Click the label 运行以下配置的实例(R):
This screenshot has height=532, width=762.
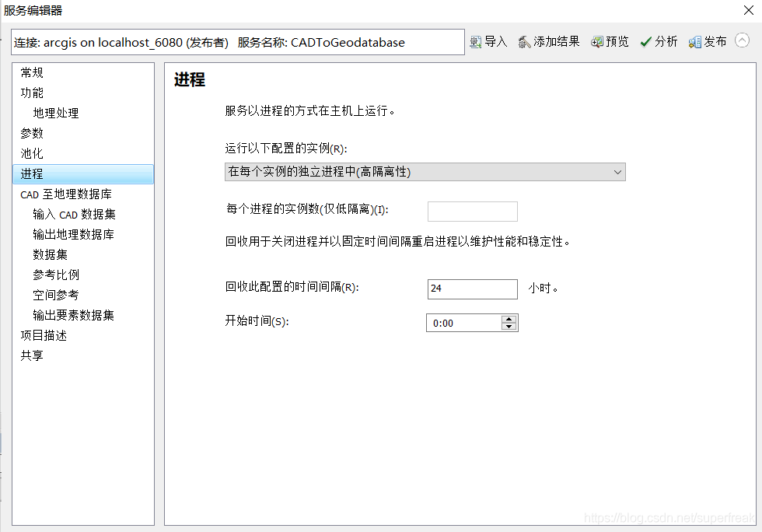286,149
